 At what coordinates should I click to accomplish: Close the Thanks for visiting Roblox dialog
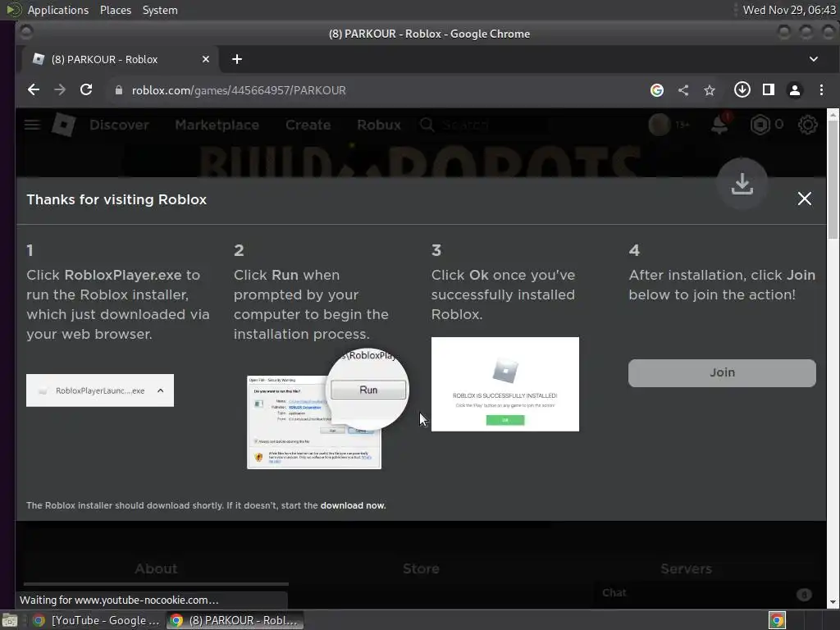coord(804,199)
